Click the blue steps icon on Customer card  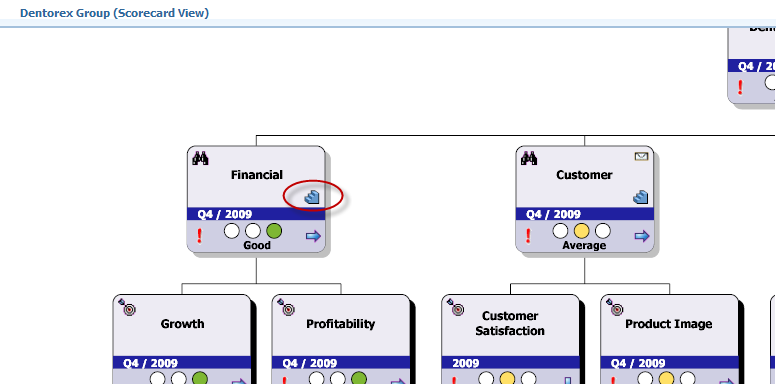tap(640, 197)
